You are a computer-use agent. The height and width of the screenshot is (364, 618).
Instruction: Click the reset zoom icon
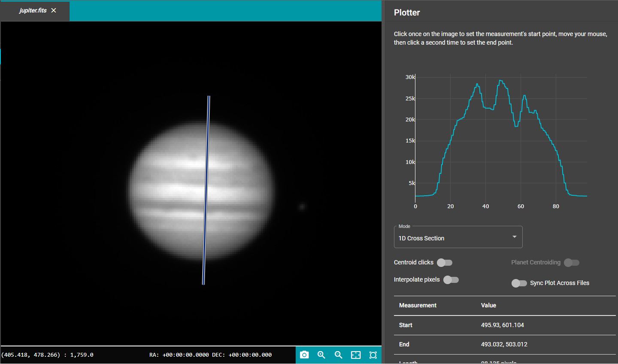point(373,355)
